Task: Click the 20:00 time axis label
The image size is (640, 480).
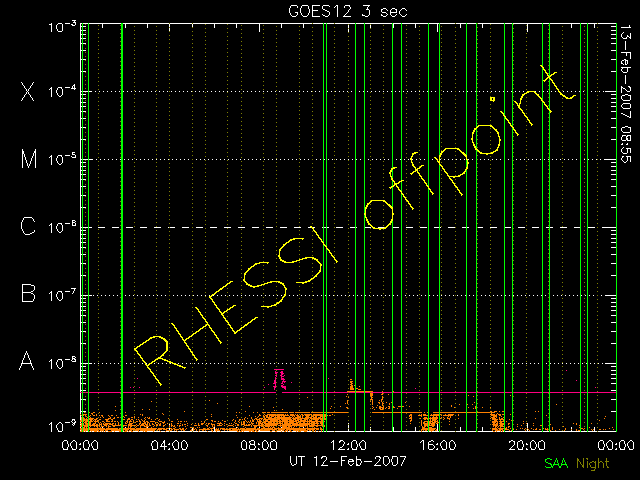Action: tap(527, 444)
